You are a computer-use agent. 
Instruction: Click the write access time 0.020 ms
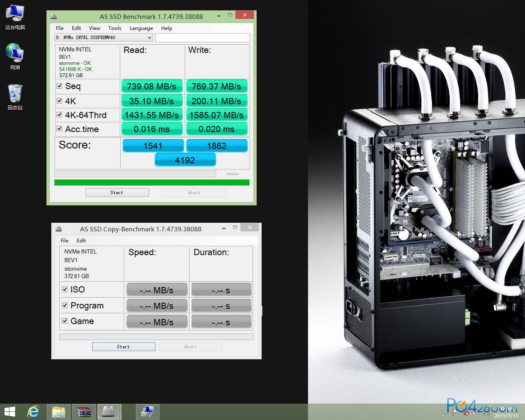tap(217, 129)
